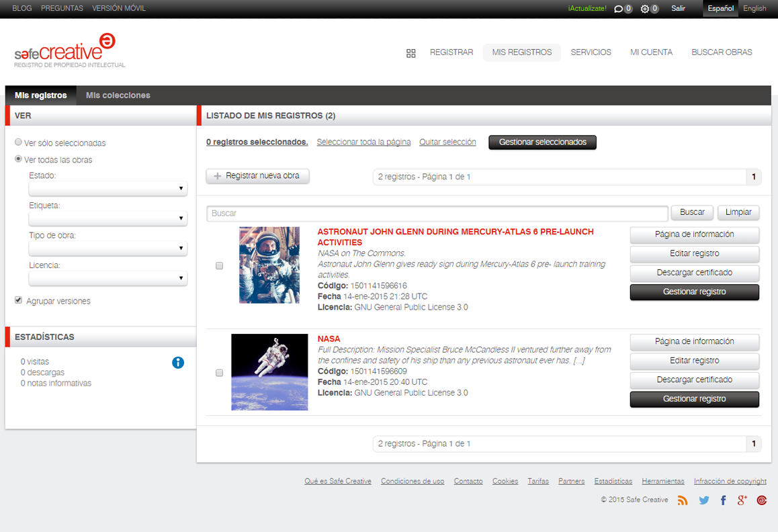The image size is (778, 532).
Task: Expand the Estado dropdown
Action: (x=107, y=189)
